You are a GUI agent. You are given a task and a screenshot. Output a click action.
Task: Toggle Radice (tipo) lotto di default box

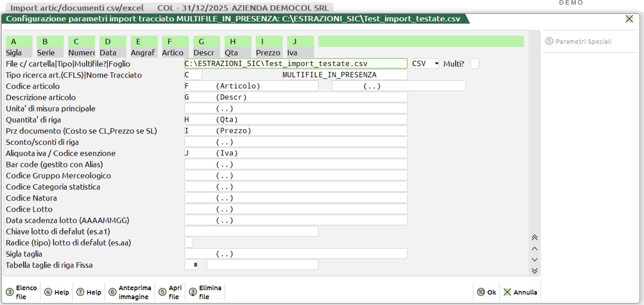(189, 242)
